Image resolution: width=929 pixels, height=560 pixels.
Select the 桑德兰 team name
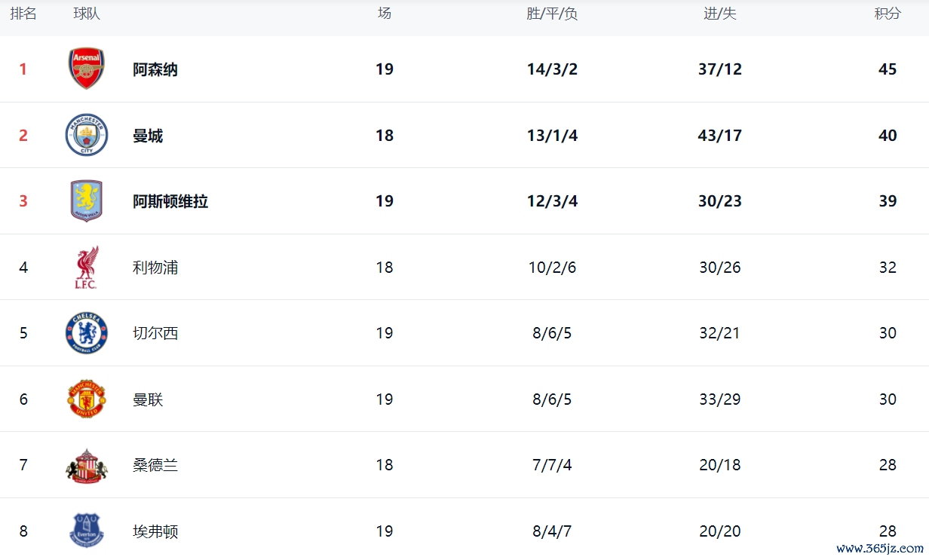[x=155, y=465]
